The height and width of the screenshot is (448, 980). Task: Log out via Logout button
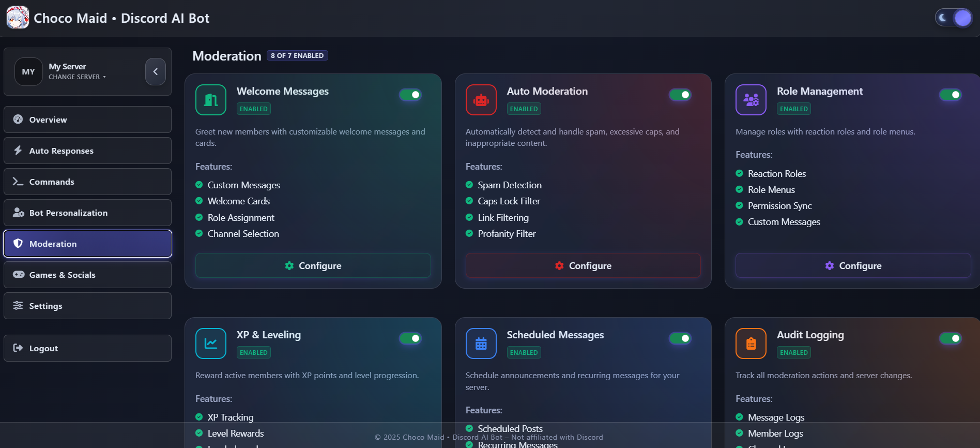(x=87, y=348)
